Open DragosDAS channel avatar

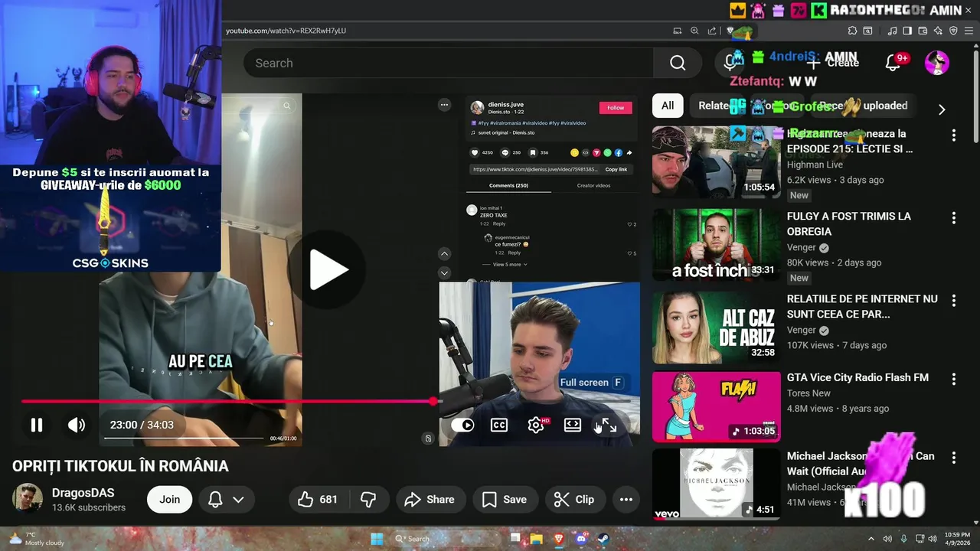28,498
